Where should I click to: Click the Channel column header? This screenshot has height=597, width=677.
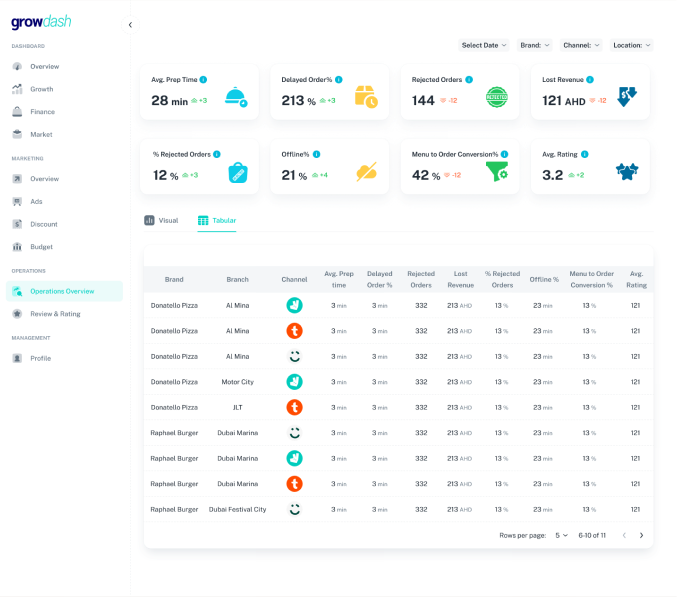point(294,280)
